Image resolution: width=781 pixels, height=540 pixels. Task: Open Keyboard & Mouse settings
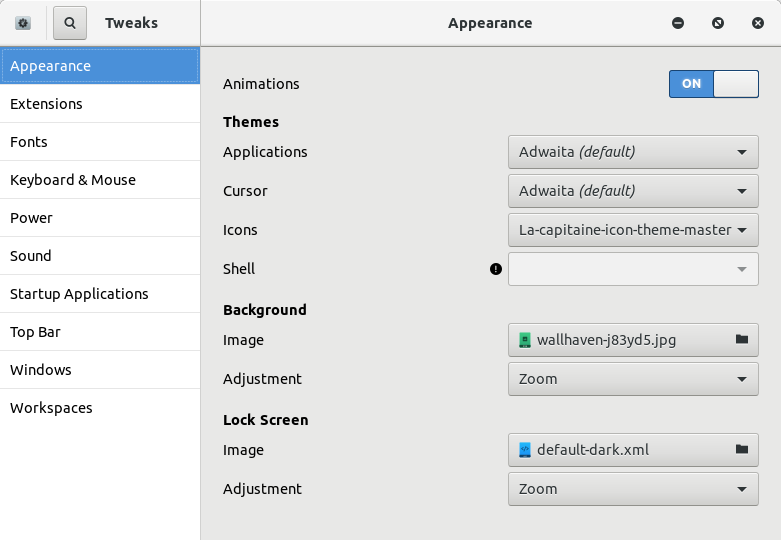73,180
